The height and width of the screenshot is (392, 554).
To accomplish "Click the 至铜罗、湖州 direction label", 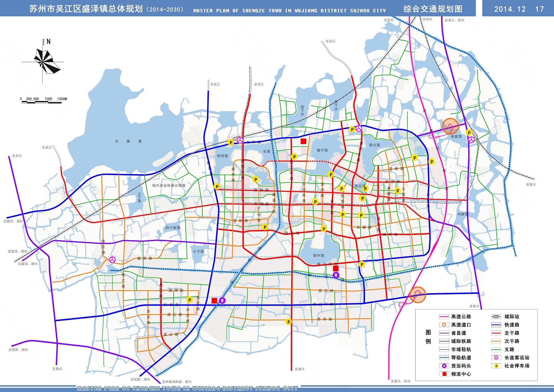I will [18, 350].
